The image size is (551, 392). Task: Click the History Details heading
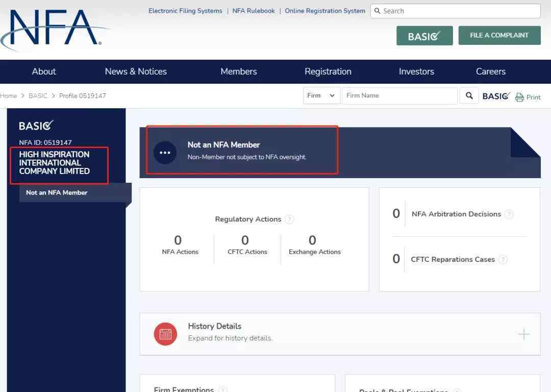point(215,326)
